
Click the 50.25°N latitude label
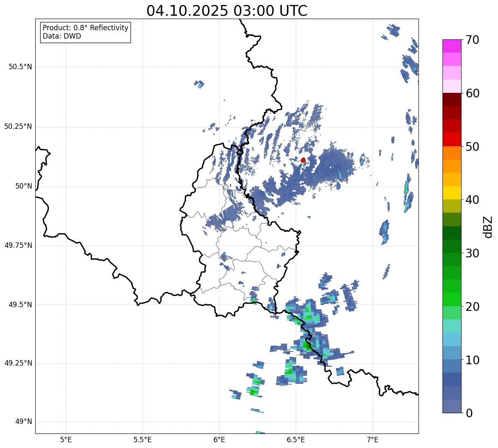coord(18,126)
